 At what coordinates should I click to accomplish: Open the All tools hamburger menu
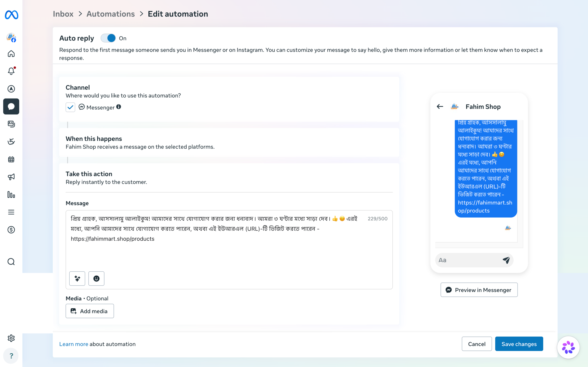point(11,212)
